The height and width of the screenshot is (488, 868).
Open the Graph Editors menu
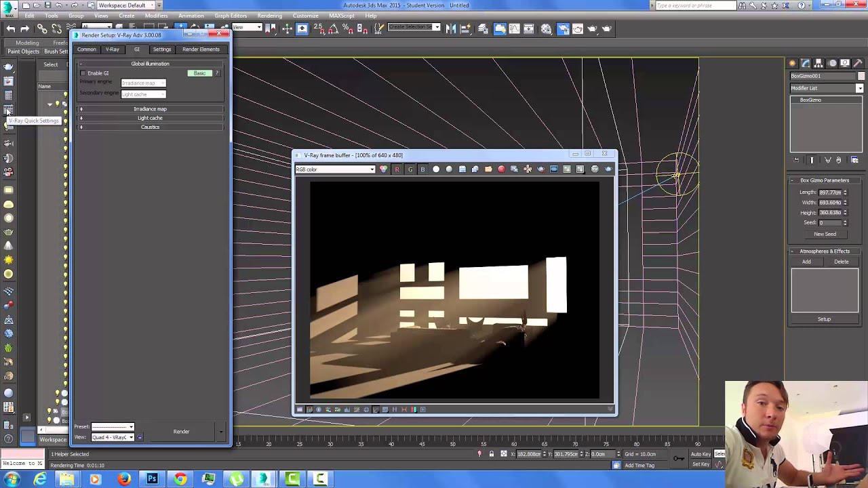pyautogui.click(x=231, y=16)
